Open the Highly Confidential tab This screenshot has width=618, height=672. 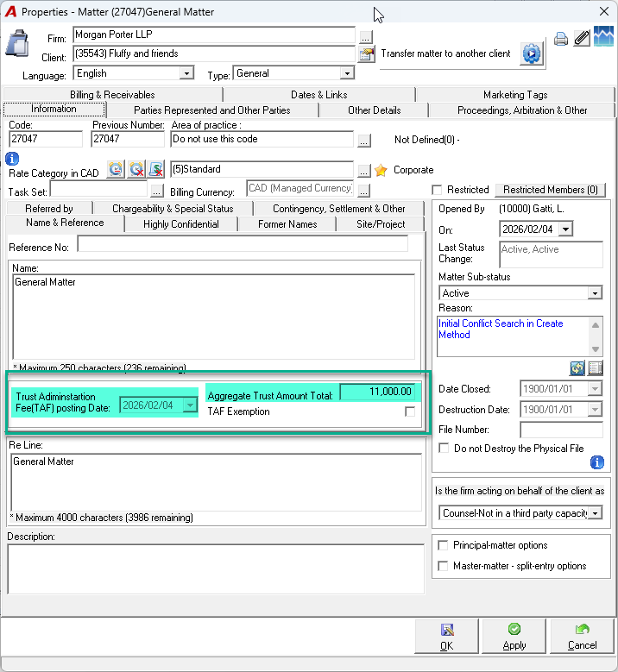pos(181,224)
